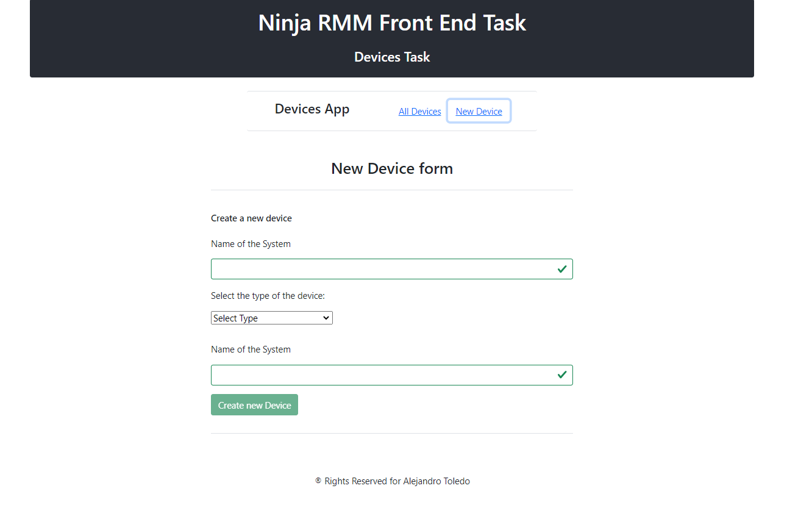The height and width of the screenshot is (516, 812).
Task: Focus the input field above Create new Device
Action: click(392, 375)
